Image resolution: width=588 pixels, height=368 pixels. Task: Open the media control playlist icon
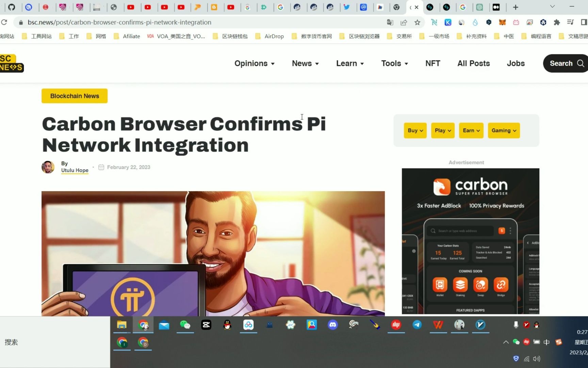pyautogui.click(x=570, y=22)
